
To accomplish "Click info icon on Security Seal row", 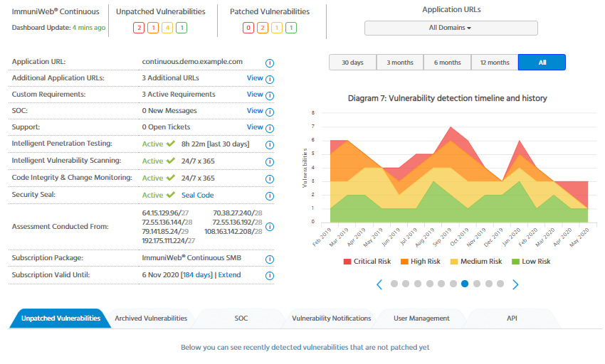I will 270,196.
